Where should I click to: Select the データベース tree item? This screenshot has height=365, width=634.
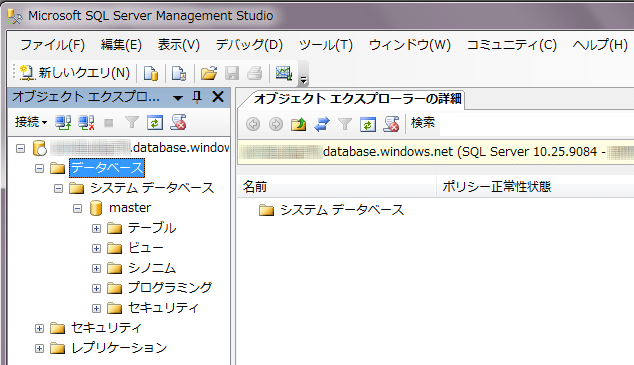tap(107, 168)
